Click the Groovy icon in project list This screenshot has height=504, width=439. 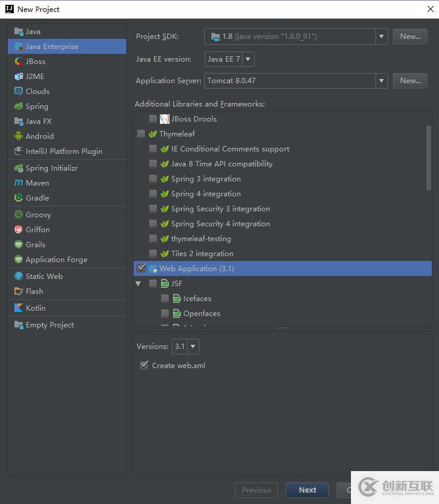point(19,214)
